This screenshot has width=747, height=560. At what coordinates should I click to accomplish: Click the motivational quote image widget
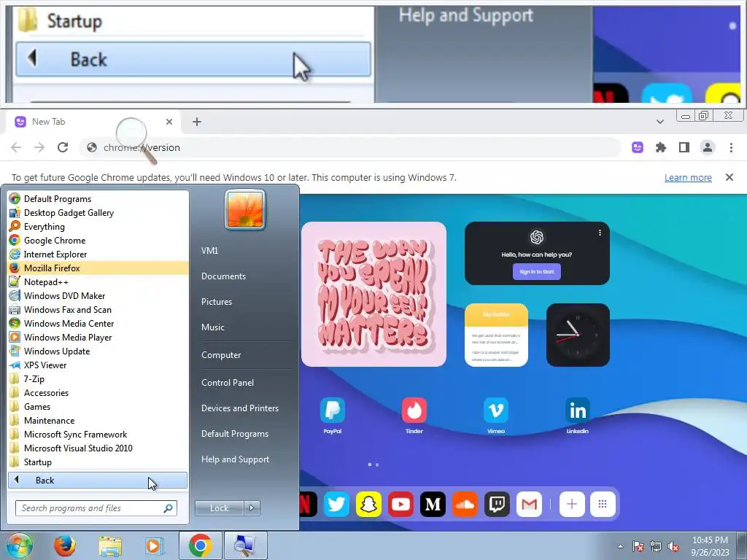374,295
